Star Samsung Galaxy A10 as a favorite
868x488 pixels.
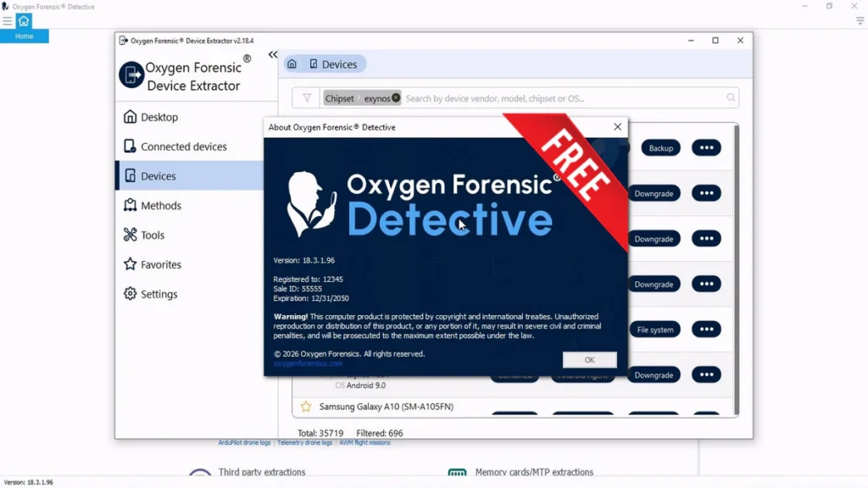(306, 407)
